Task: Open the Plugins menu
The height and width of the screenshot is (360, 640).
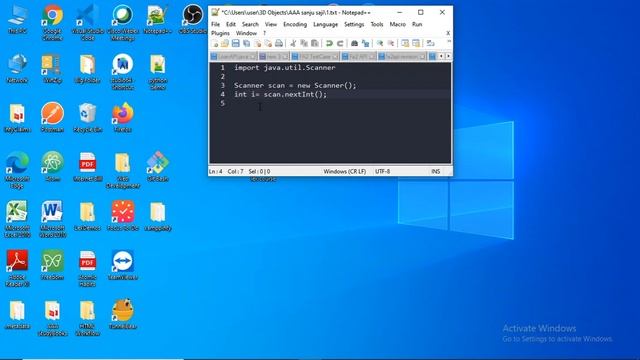Action: (x=220, y=33)
